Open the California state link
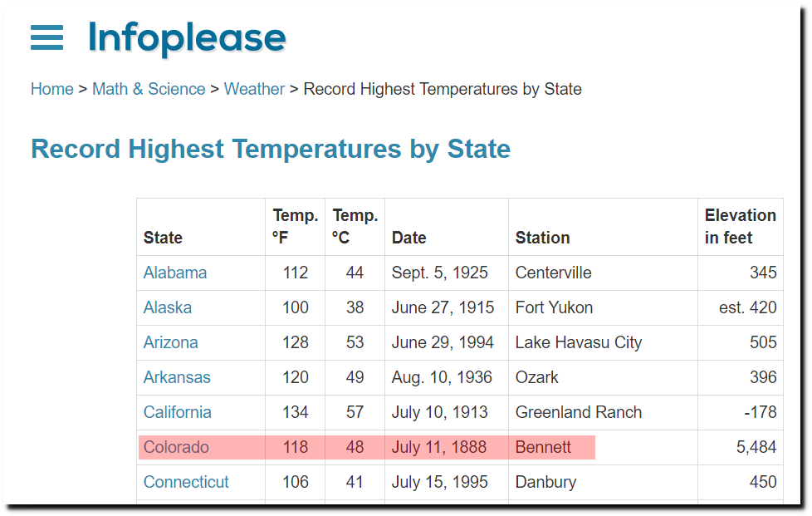 pyautogui.click(x=177, y=412)
